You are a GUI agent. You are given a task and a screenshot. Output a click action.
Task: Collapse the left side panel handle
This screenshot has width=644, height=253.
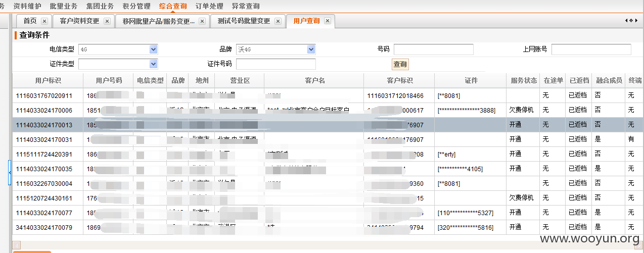click(x=10, y=173)
